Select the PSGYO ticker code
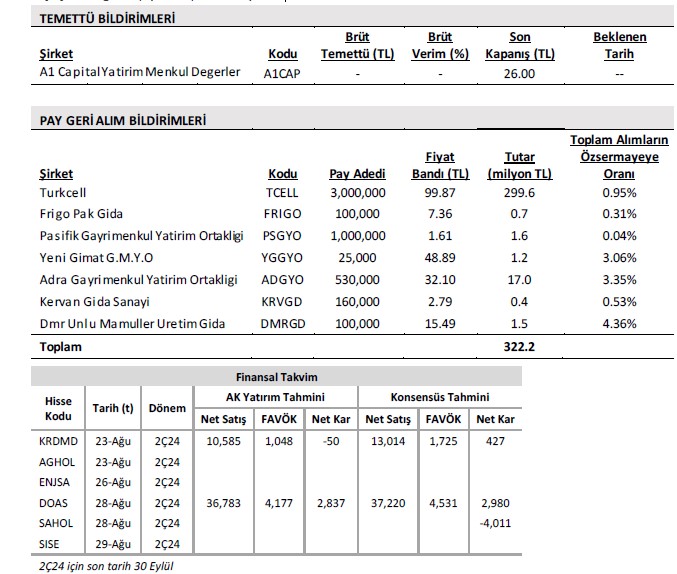The height and width of the screenshot is (574, 677). tap(284, 236)
